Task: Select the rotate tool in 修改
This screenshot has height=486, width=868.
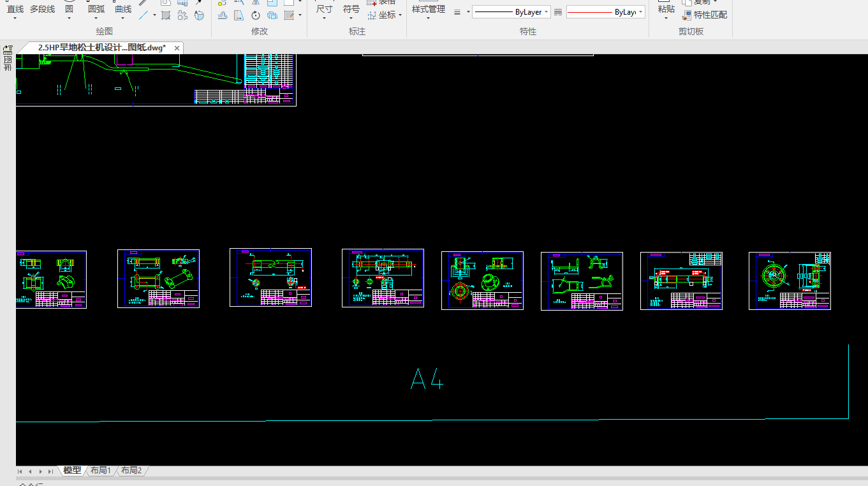Action: [256, 15]
